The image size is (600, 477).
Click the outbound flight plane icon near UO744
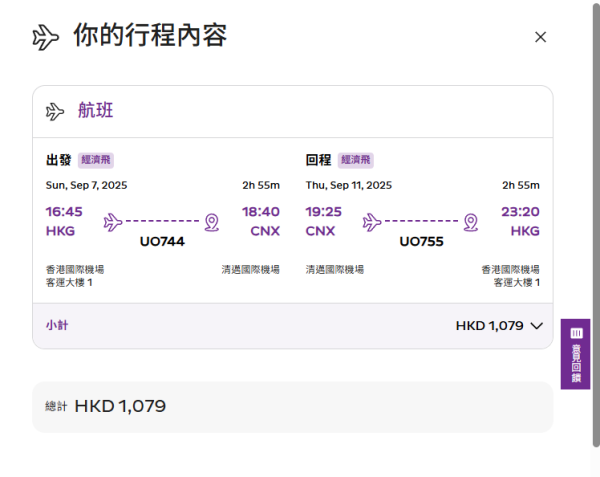tap(113, 222)
